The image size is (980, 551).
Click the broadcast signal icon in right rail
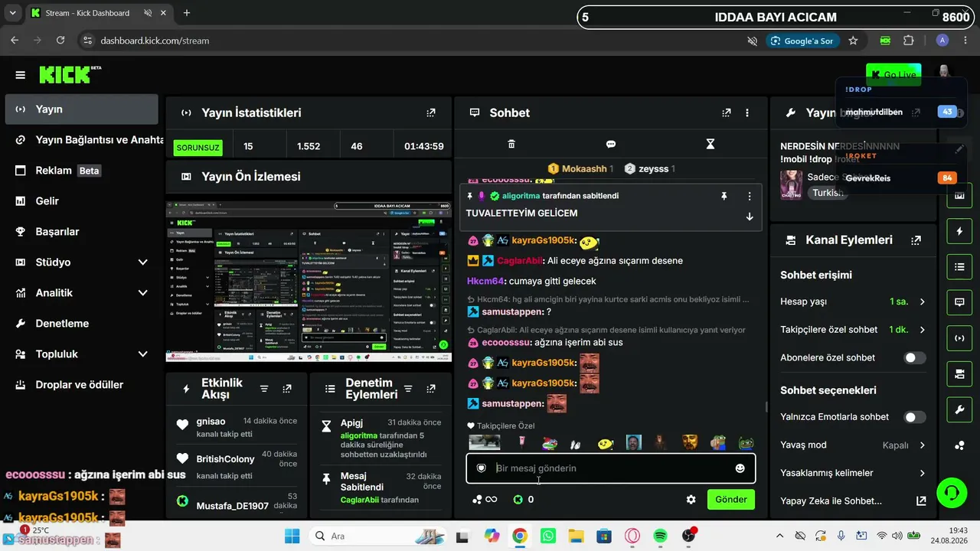click(959, 338)
